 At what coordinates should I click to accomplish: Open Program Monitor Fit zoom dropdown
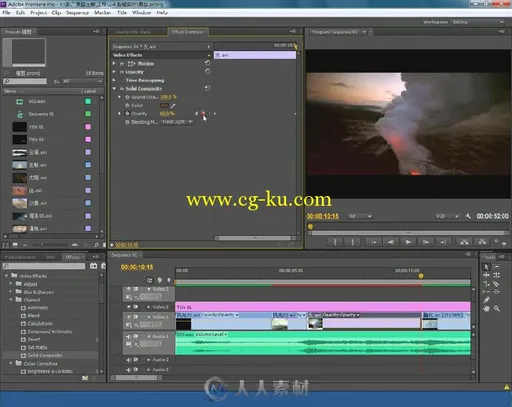point(360,216)
